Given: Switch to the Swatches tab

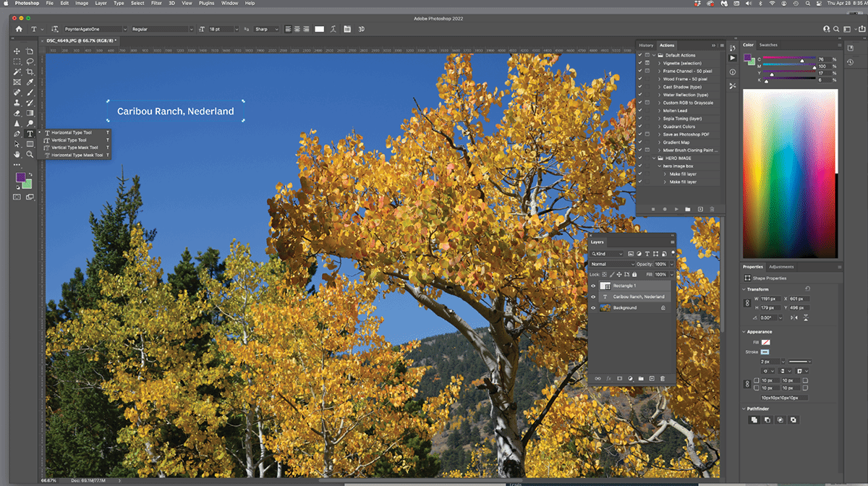Looking at the screenshot, I should [x=768, y=45].
